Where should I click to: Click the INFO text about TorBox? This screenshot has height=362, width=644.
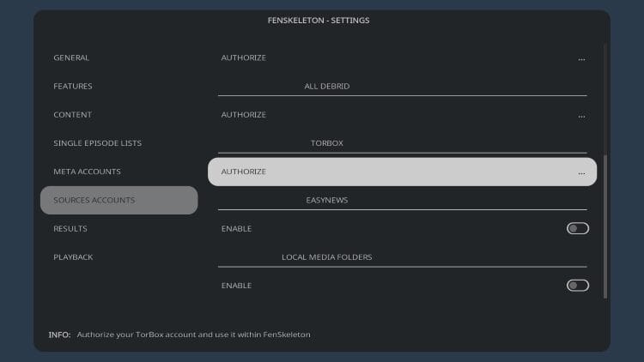pyautogui.click(x=193, y=335)
